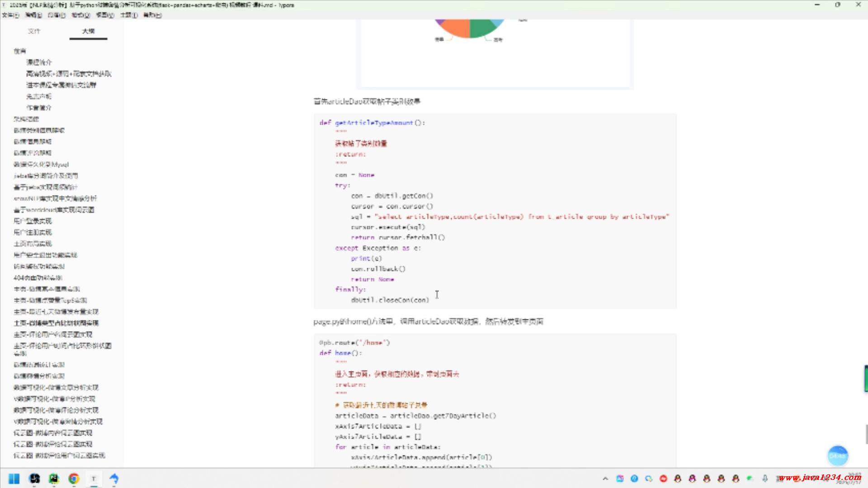Click the black swirl app beside Start

34,479
